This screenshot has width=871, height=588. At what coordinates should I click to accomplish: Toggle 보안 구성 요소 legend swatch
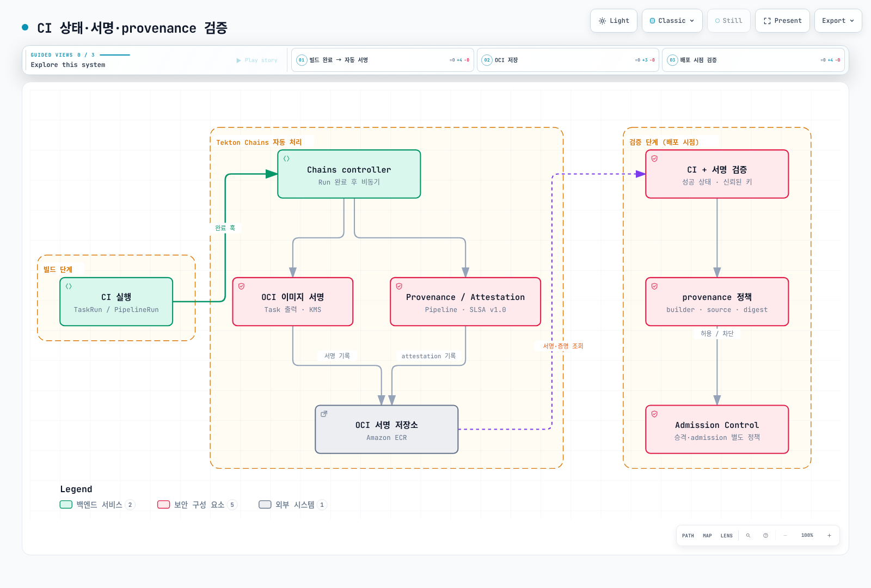[164, 505]
